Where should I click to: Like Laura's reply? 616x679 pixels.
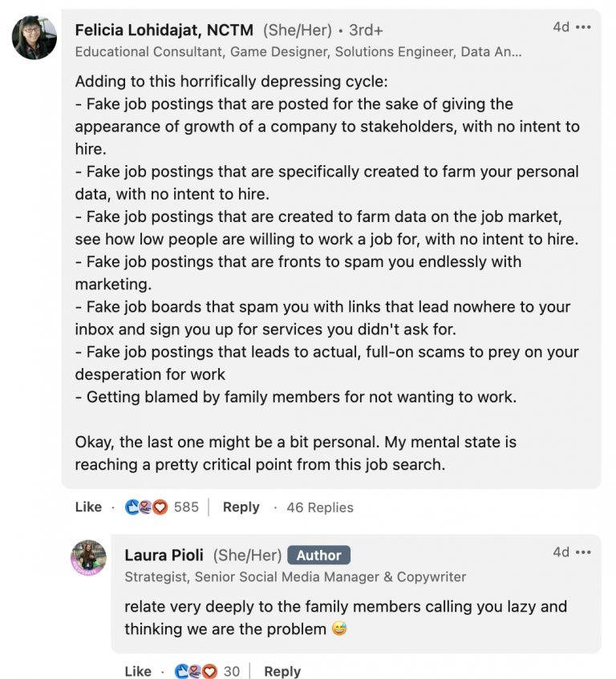tap(138, 671)
